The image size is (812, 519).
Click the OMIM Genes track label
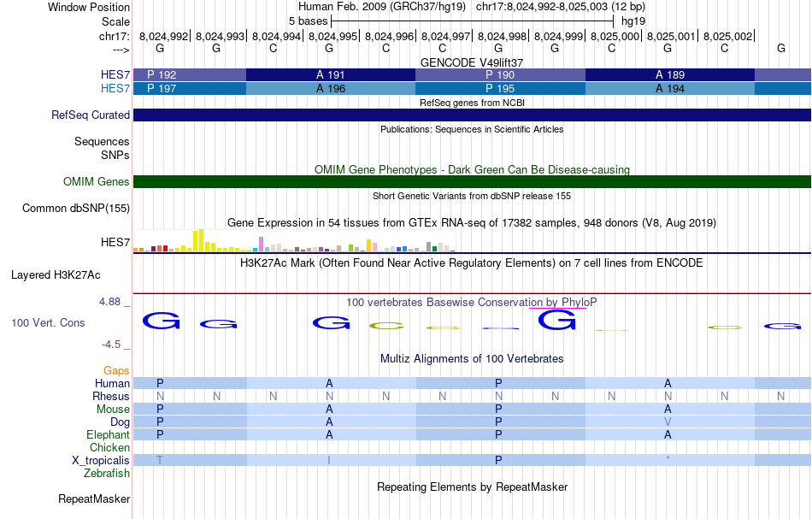coord(96,182)
